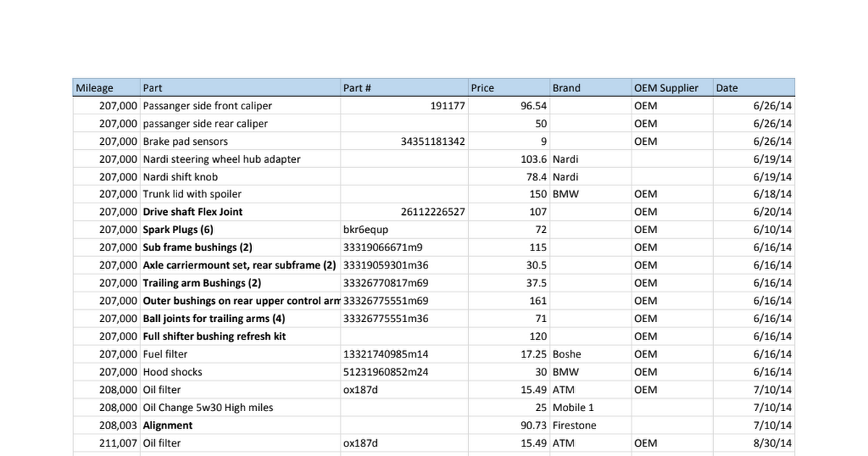Click the Brake pad sensors cell
The width and height of the screenshot is (868, 456).
(x=240, y=141)
